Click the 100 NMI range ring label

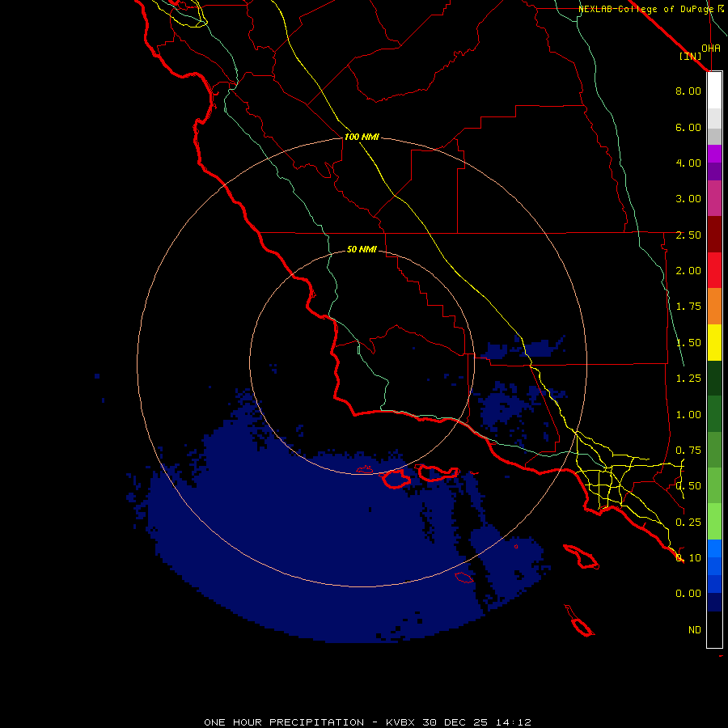pos(362,137)
